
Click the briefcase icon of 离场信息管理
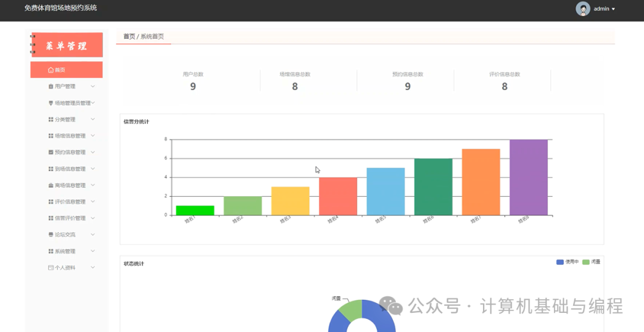click(51, 185)
